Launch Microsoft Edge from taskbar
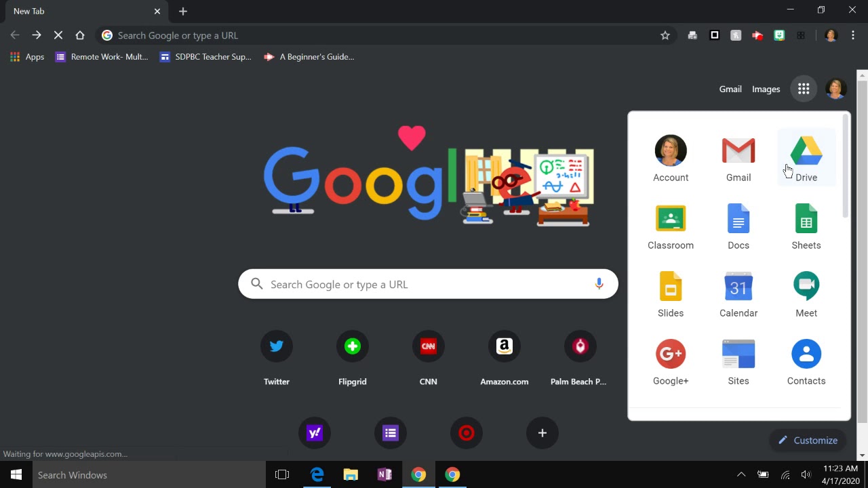The height and width of the screenshot is (488, 868). [x=317, y=474]
